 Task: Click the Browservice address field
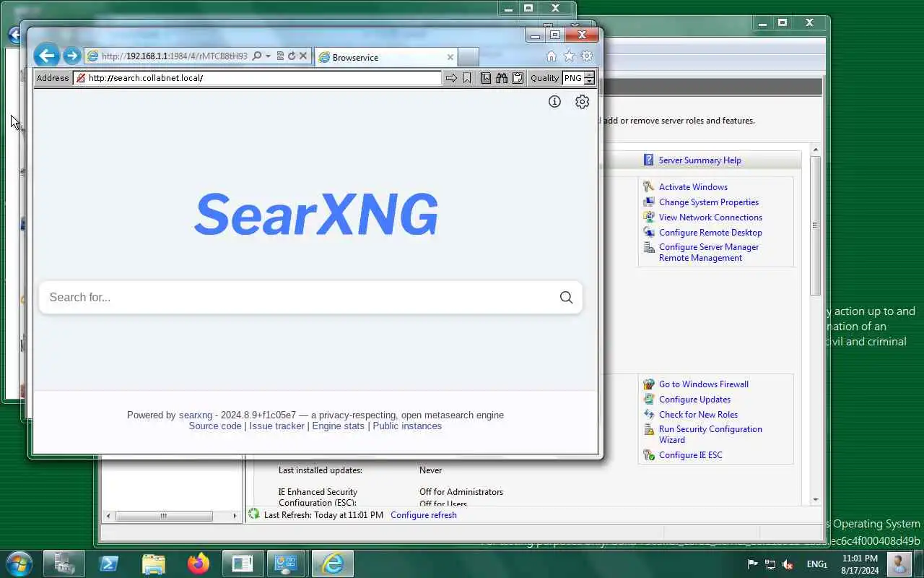click(257, 78)
